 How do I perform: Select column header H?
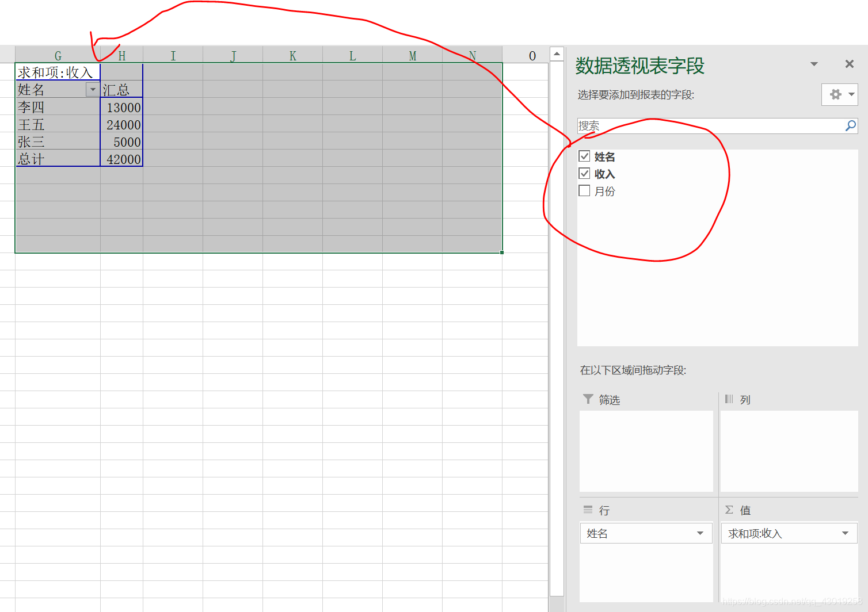[121, 55]
